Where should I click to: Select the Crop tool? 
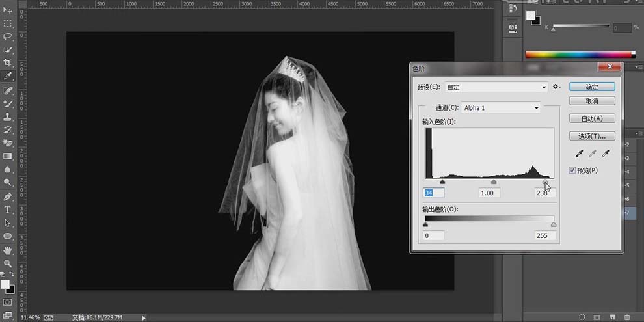8,62
